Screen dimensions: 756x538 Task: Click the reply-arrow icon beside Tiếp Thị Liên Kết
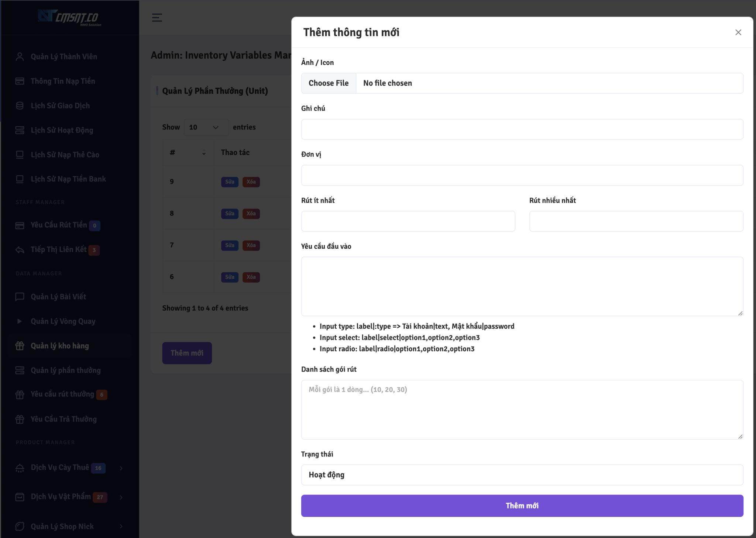point(20,250)
